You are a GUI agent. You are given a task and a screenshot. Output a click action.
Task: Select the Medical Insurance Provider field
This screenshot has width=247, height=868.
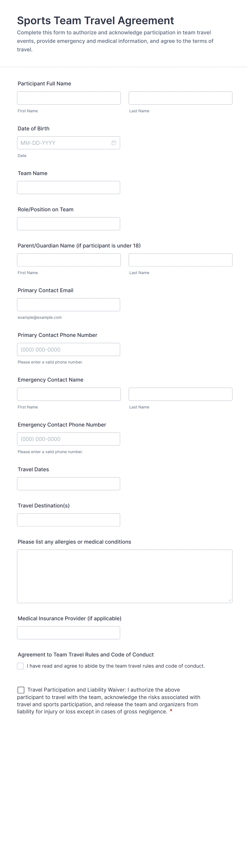[x=69, y=633]
